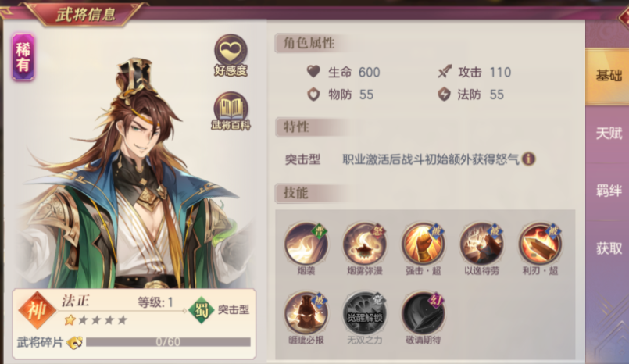Switch to the 基础 tab
This screenshot has width=629, height=364.
[607, 77]
